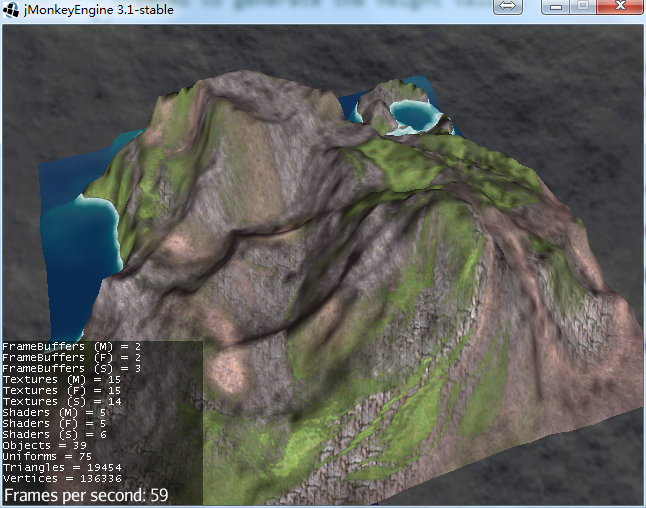
Task: Click the double-arrow resize button in title bar
Action: 508,7
